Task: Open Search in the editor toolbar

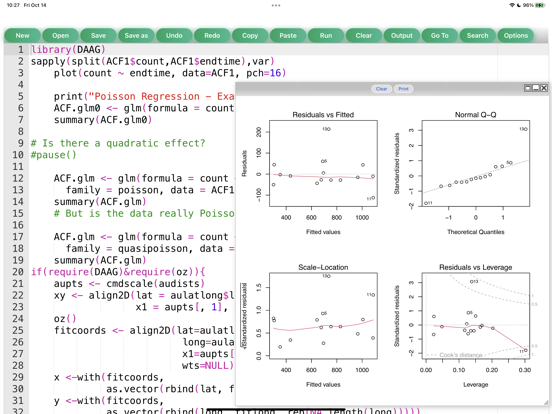Action: 478,36
